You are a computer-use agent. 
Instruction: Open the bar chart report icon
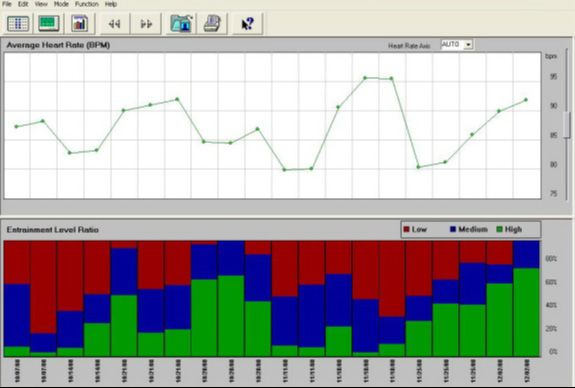(x=79, y=24)
